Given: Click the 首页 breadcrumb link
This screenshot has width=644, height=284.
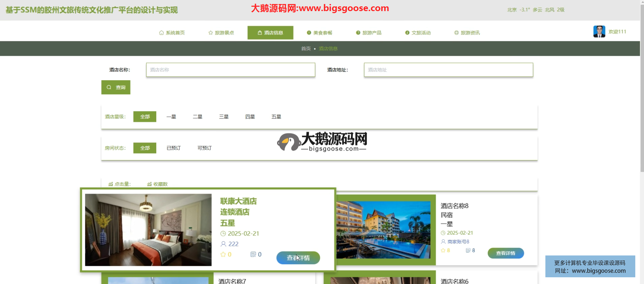Looking at the screenshot, I should [306, 49].
